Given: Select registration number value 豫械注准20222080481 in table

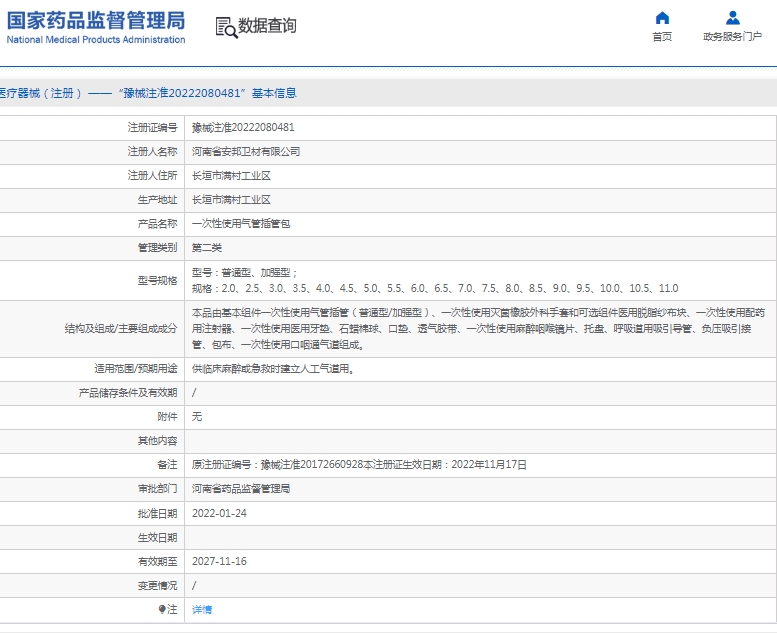Looking at the screenshot, I should click(243, 127).
